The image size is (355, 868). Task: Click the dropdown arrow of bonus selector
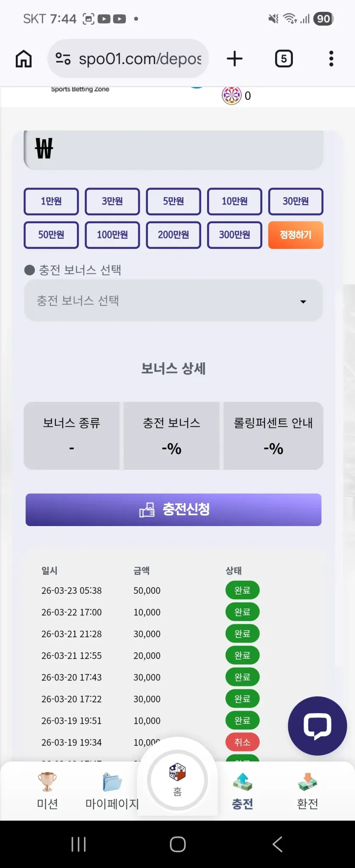point(303,302)
